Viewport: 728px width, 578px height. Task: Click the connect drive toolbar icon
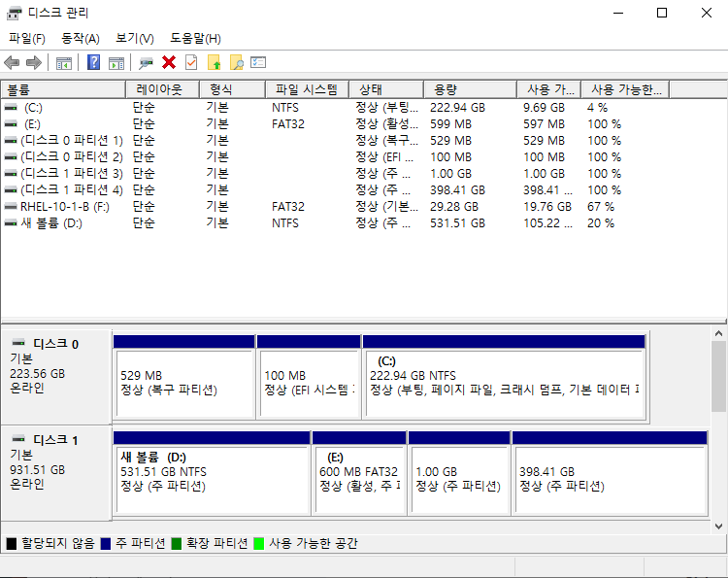146,63
